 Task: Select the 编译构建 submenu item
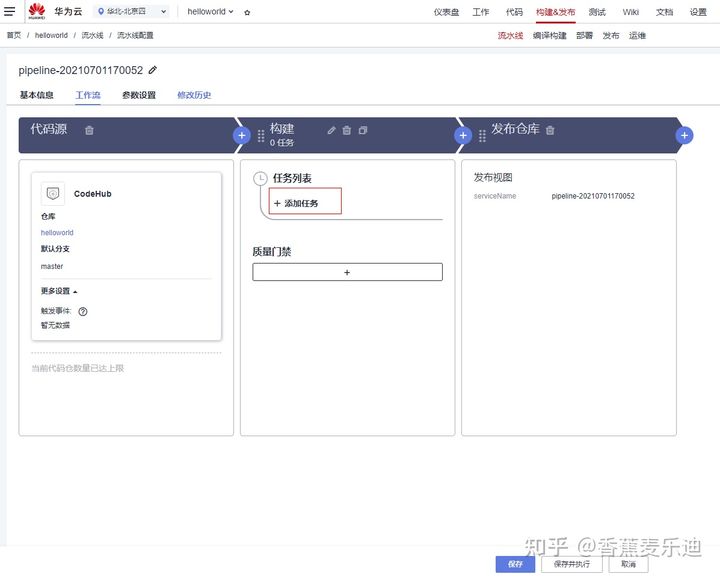pos(550,35)
